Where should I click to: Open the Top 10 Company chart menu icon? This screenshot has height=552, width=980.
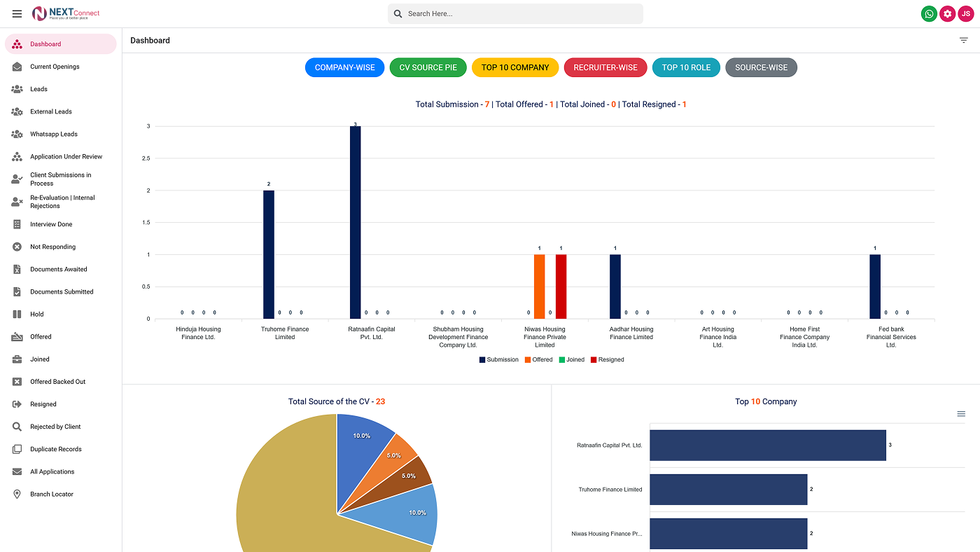(961, 414)
